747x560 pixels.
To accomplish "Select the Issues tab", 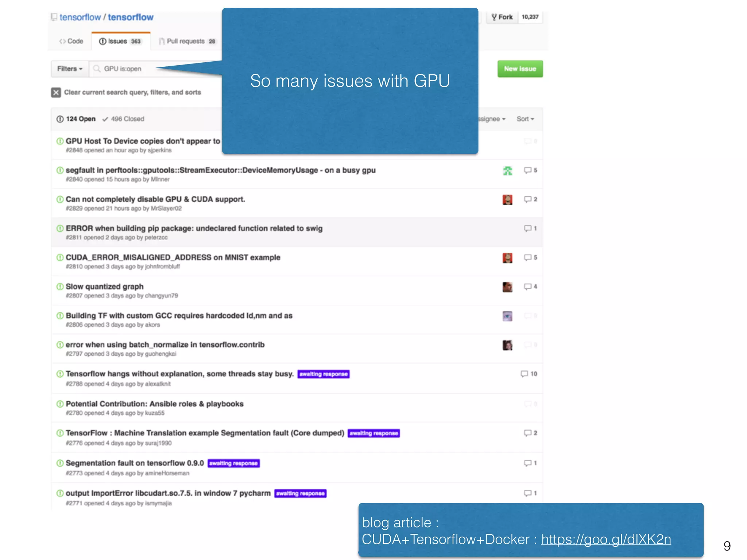I will click(121, 41).
